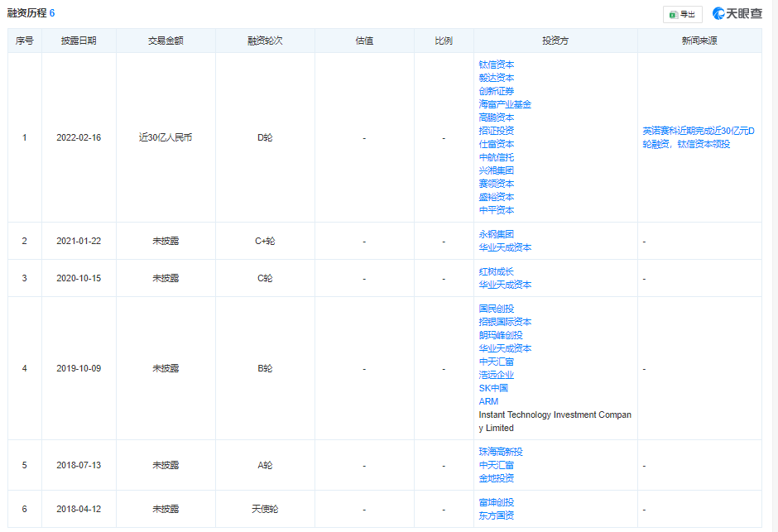
Task: Select the 天使轮 round cell
Action: click(265, 509)
